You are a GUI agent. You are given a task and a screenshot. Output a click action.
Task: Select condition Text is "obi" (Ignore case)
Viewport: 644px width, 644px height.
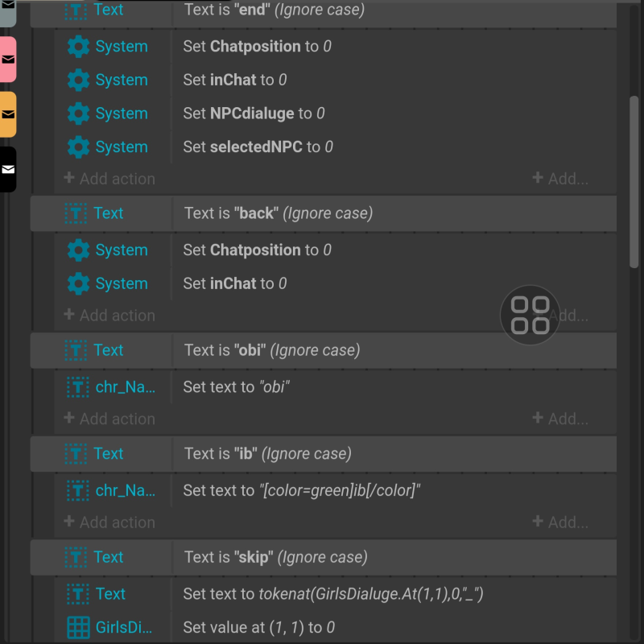272,350
